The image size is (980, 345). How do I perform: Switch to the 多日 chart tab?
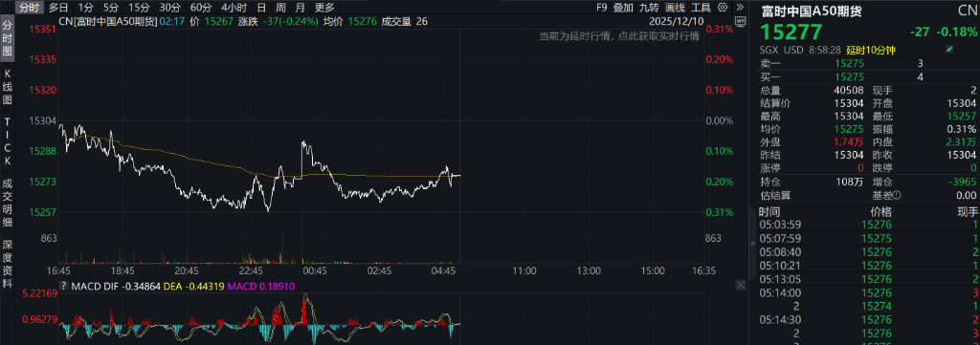pos(58,8)
